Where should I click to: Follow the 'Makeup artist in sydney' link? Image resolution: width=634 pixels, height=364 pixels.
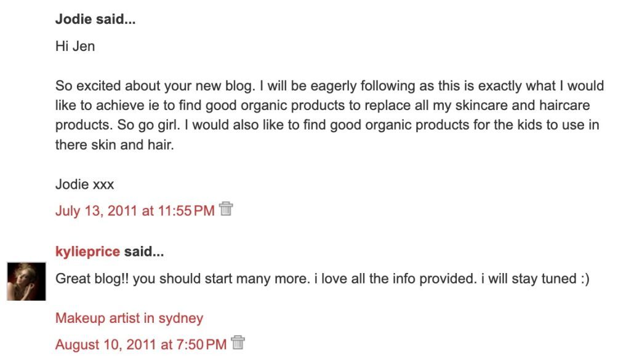(129, 318)
